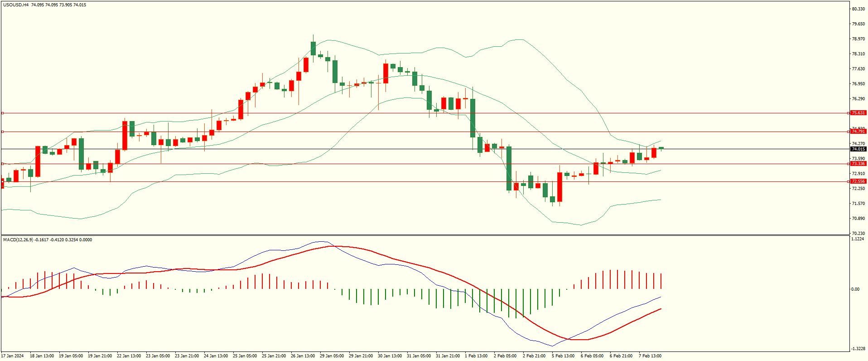
Task: Select the 70.230 price axis label
Action: [x=858, y=234]
